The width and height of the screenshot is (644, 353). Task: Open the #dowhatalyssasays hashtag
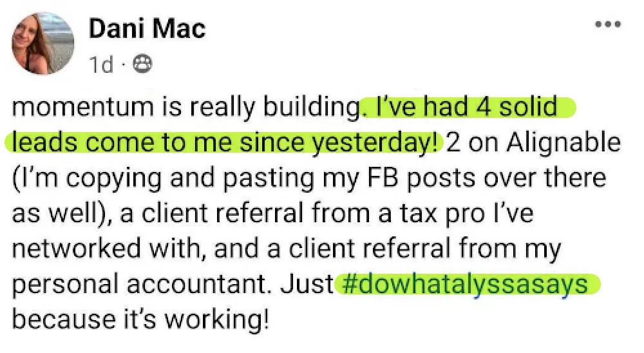point(464,284)
